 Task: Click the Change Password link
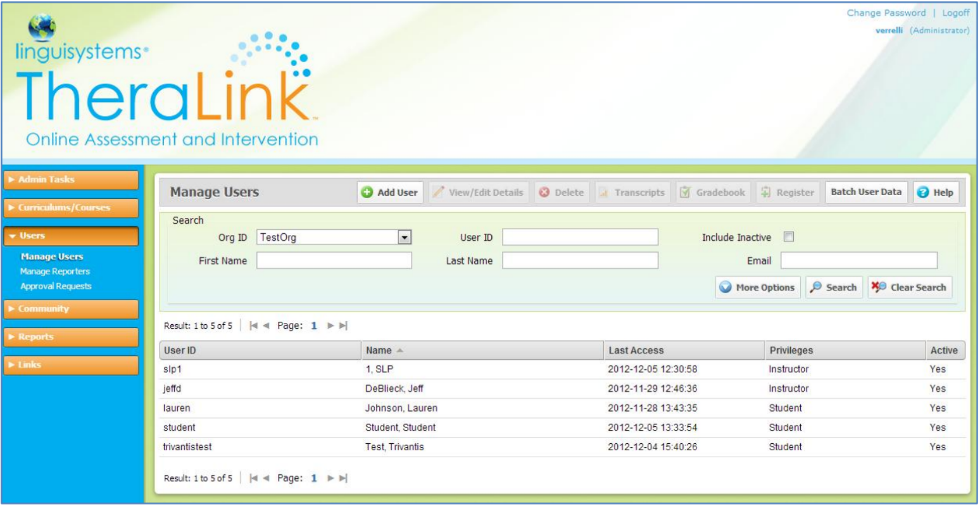click(x=886, y=13)
